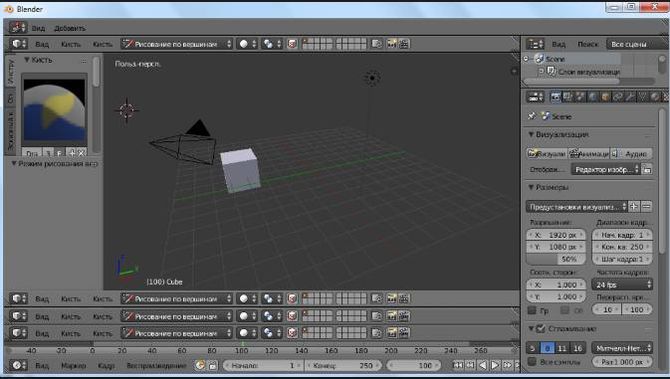
Task: Open the World properties tab icon
Action: pyautogui.click(x=593, y=97)
